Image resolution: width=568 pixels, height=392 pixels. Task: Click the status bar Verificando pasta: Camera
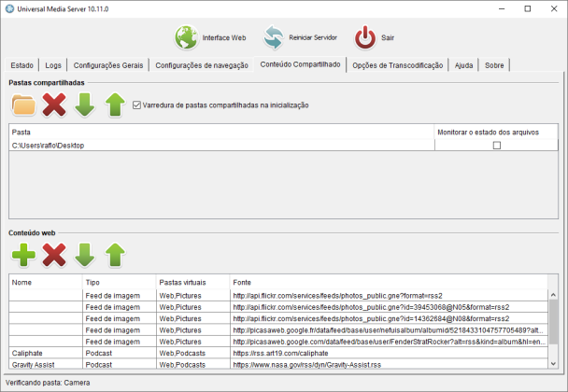point(48,383)
